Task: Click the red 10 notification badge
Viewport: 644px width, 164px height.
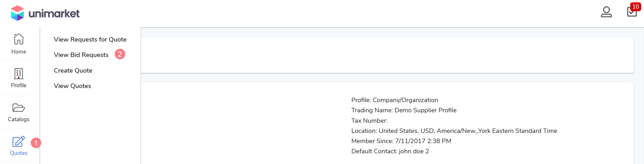Action: [x=635, y=7]
